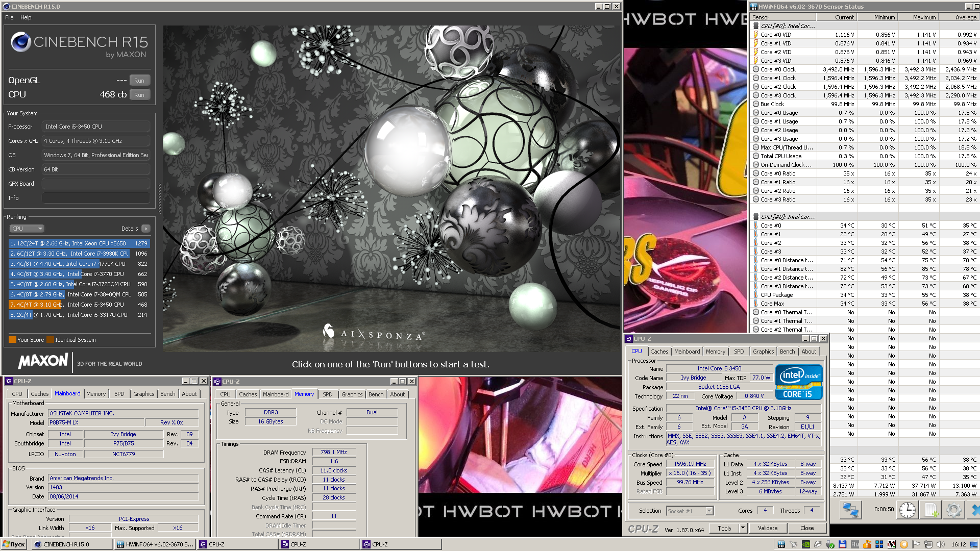Screen dimensions: 980x551
Task: Open Graphics tab in right CPU-Z window
Action: (x=763, y=352)
